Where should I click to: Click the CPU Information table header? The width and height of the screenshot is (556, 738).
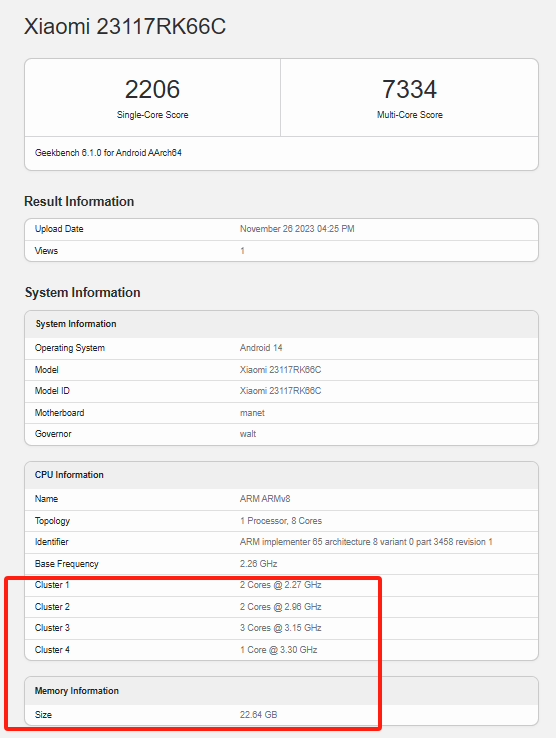(282, 475)
